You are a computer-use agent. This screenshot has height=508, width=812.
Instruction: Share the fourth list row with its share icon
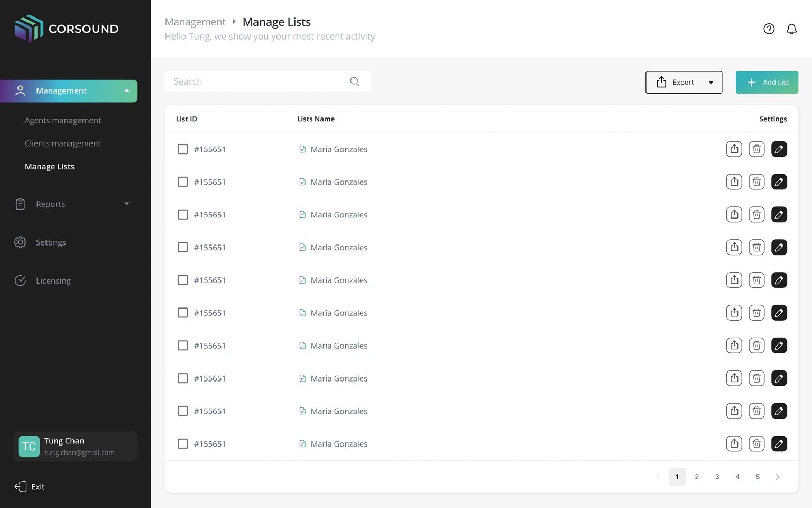[x=734, y=247]
